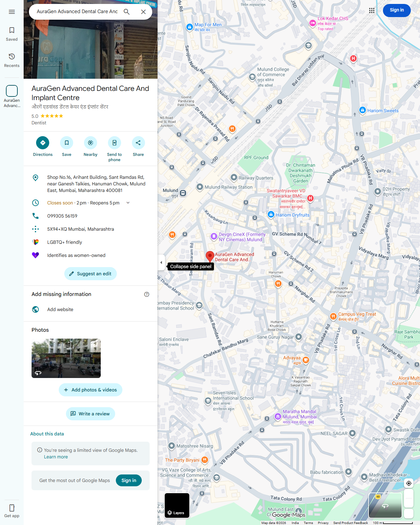420x525 pixels.
Task: Click the India region link
Action: 295,523
